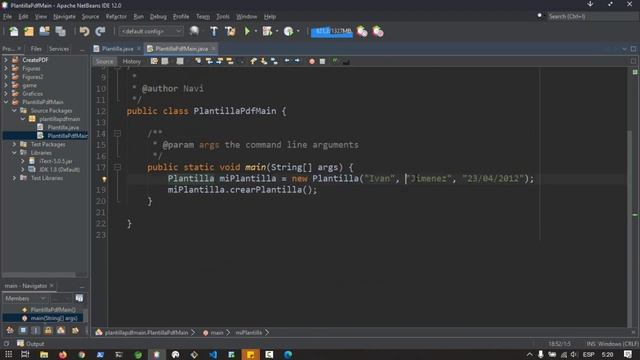Click the first profiler snapshot icon after memory bar
Screen dimensions: 640x360
(362, 31)
